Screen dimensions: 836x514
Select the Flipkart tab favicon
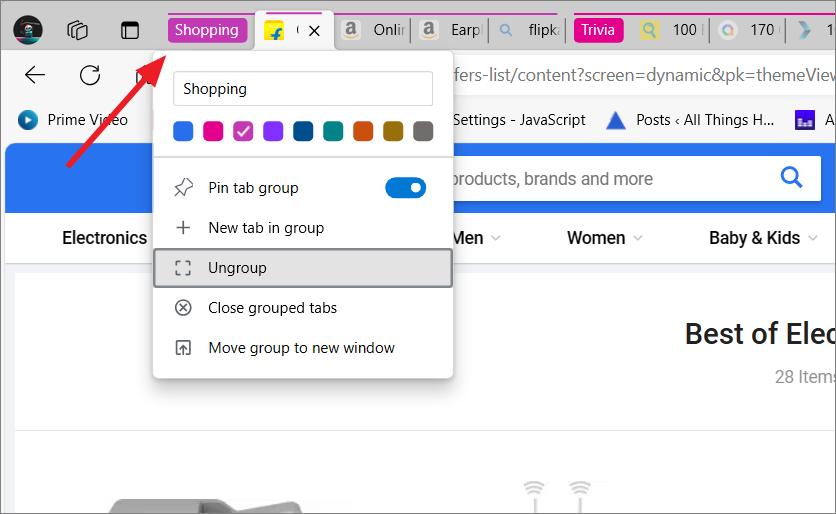[x=274, y=30]
